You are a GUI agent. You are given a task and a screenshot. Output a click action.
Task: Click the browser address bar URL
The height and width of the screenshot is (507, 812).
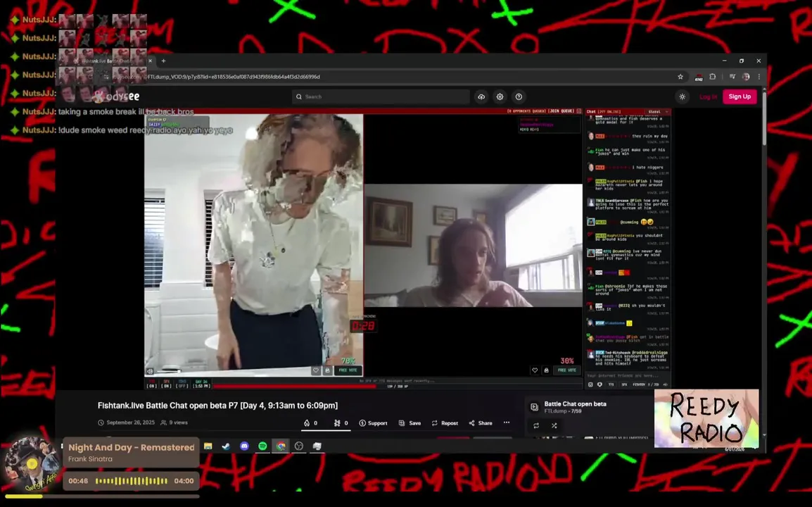pyautogui.click(x=234, y=77)
